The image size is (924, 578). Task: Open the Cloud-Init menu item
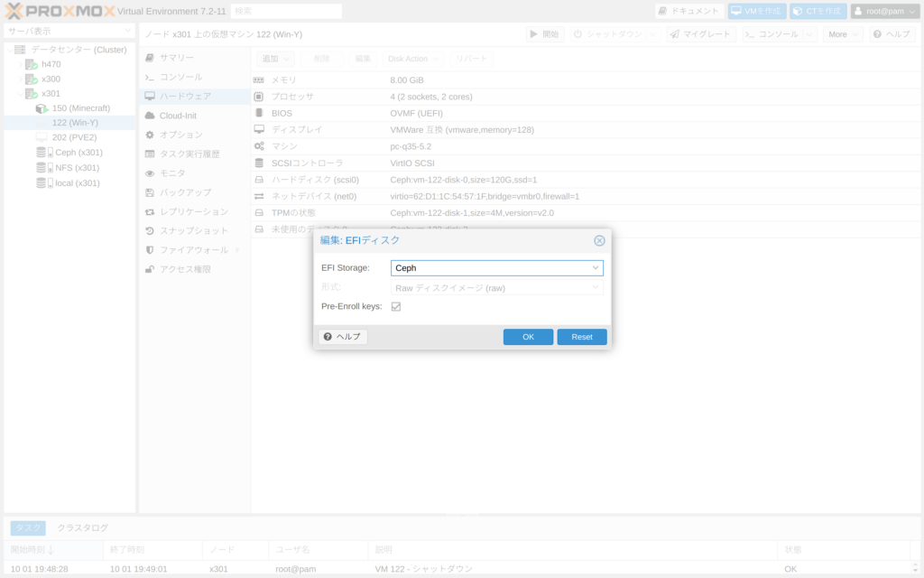pyautogui.click(x=178, y=116)
